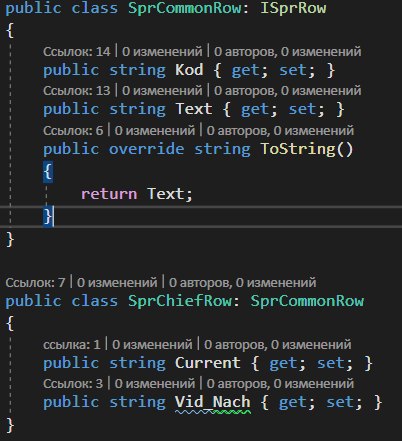The image size is (402, 441).
Task: Click the get accessor on the Current line
Action: click(283, 363)
